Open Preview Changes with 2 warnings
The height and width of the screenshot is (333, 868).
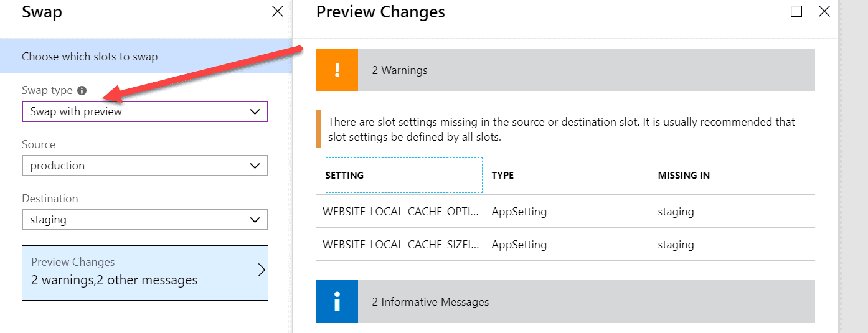click(145, 273)
